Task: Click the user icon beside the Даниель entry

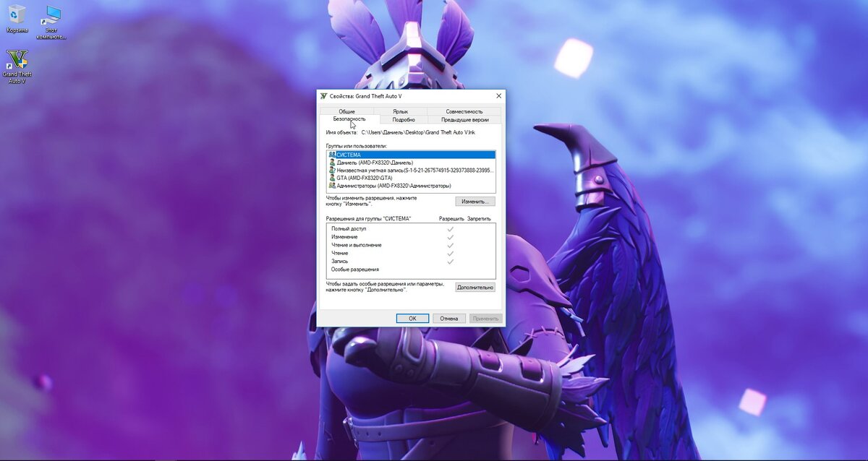Action: pyautogui.click(x=332, y=163)
